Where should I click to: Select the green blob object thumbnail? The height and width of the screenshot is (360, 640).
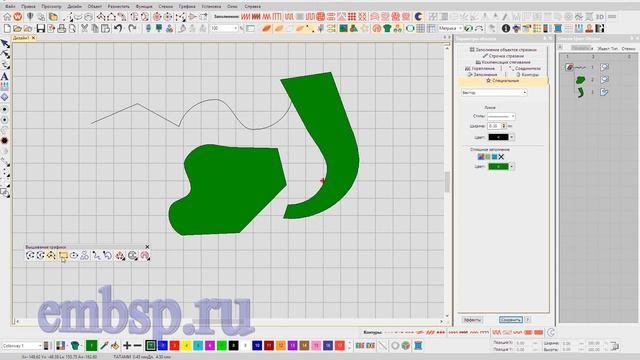click(x=580, y=80)
